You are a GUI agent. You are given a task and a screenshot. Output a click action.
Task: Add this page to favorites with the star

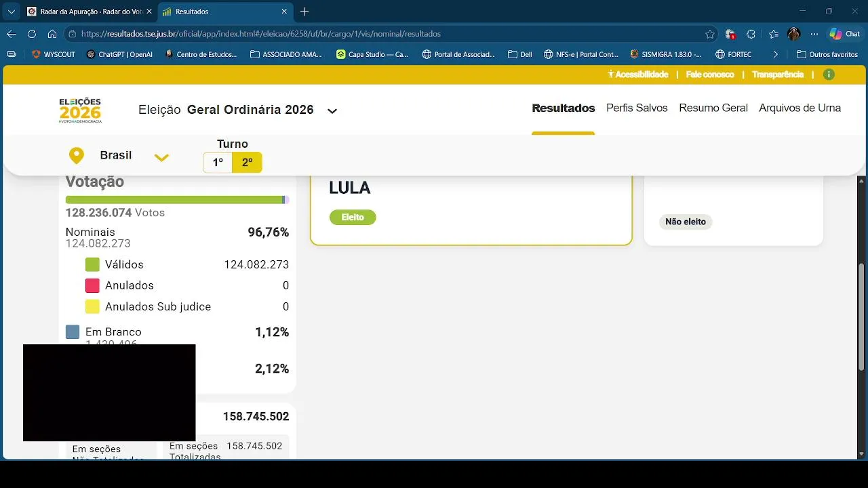(x=710, y=34)
